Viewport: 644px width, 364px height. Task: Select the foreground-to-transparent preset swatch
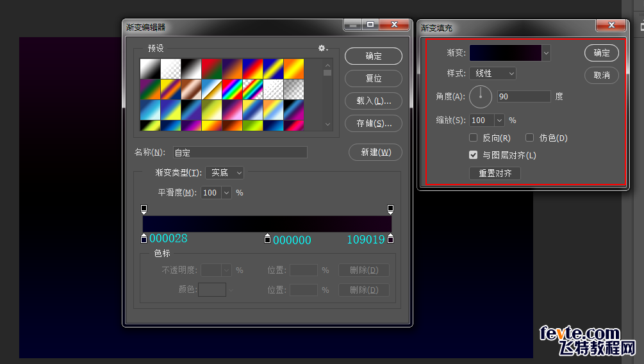point(170,69)
